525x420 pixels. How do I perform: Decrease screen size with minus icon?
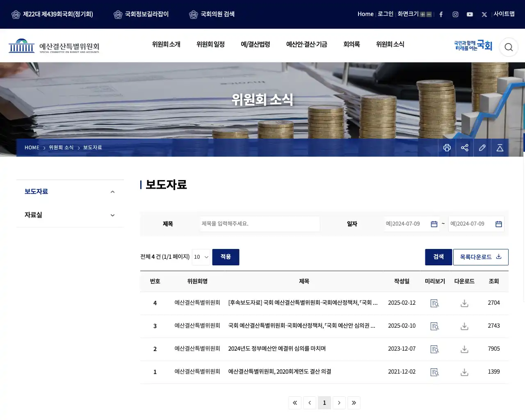tap(429, 14)
